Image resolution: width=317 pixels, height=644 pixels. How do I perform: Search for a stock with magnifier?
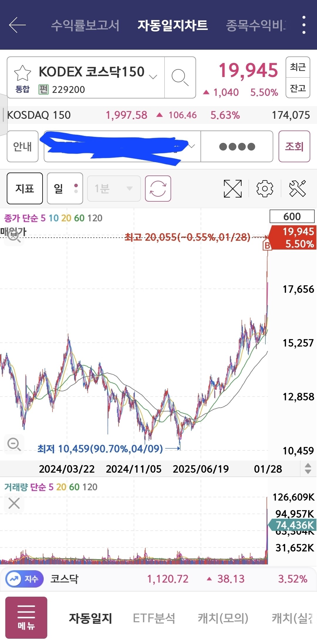tap(180, 78)
